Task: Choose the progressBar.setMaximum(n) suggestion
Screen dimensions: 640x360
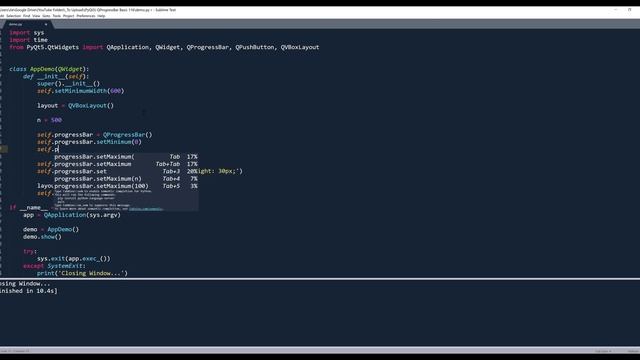Action: 126,179
